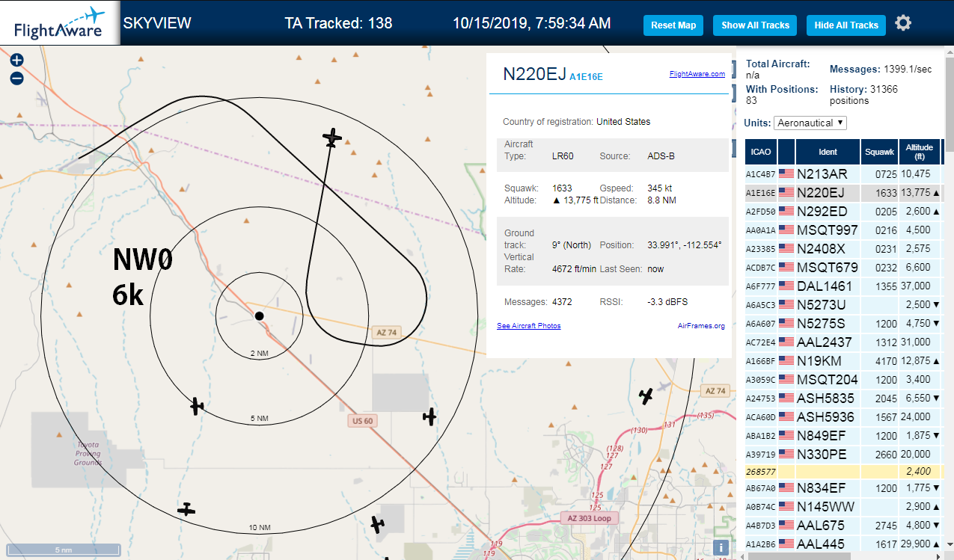Select N292ED row in aircraft table
The height and width of the screenshot is (560, 954).
click(843, 211)
